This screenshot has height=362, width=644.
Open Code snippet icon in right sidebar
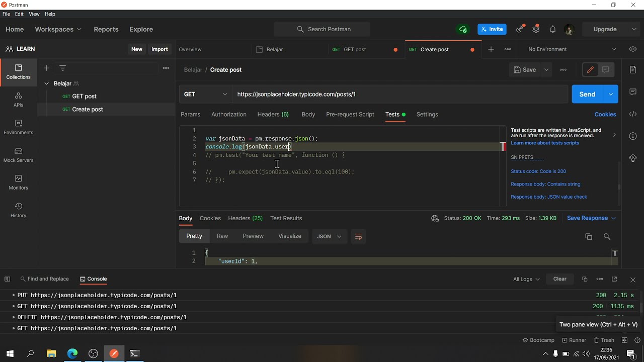coord(633,114)
